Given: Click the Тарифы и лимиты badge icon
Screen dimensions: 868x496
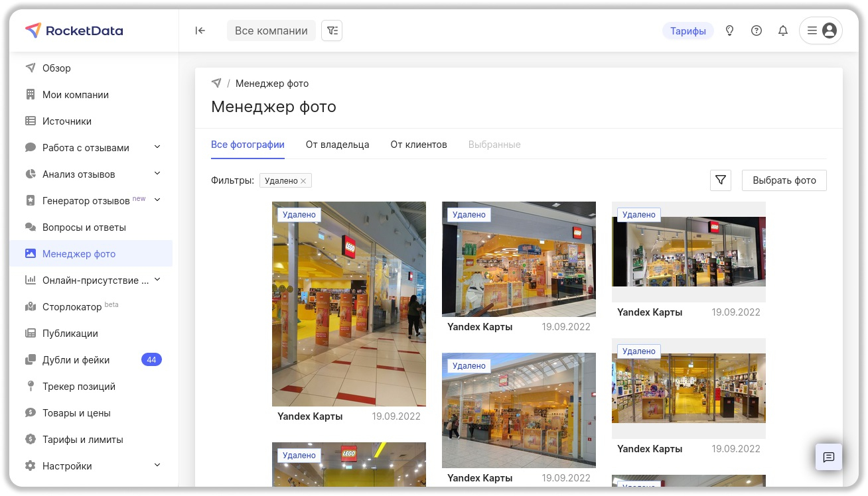Looking at the screenshot, I should point(31,439).
